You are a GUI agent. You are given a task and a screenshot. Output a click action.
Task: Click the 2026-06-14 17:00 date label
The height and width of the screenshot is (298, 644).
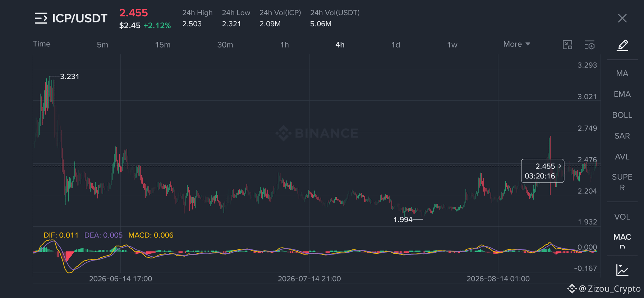point(120,279)
